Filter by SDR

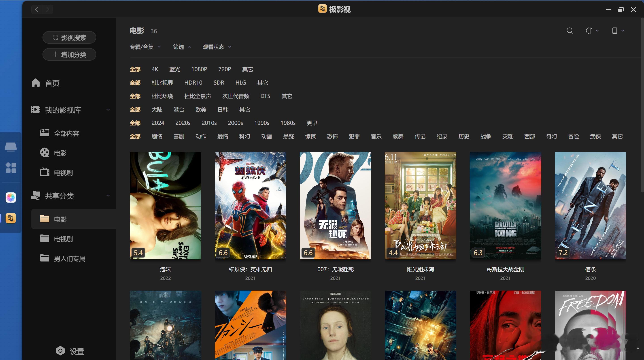pos(219,83)
